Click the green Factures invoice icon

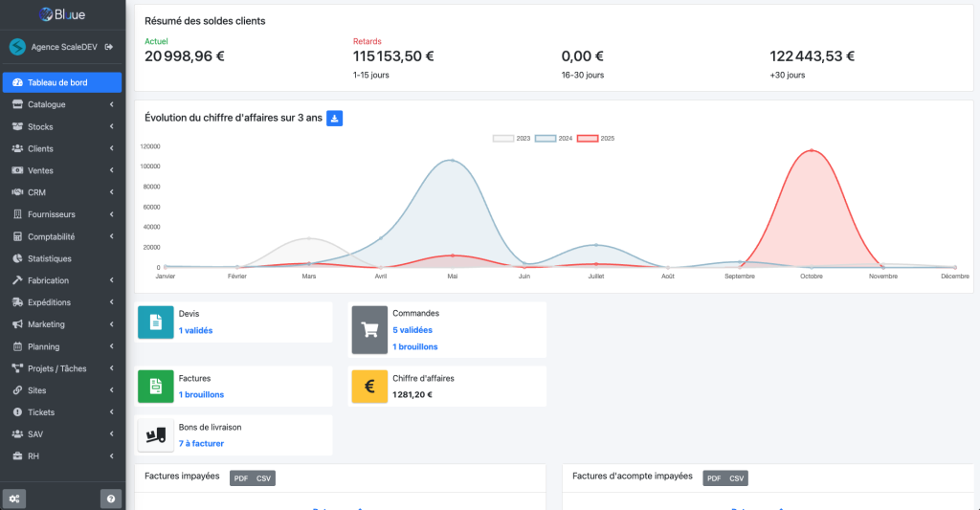pos(156,386)
